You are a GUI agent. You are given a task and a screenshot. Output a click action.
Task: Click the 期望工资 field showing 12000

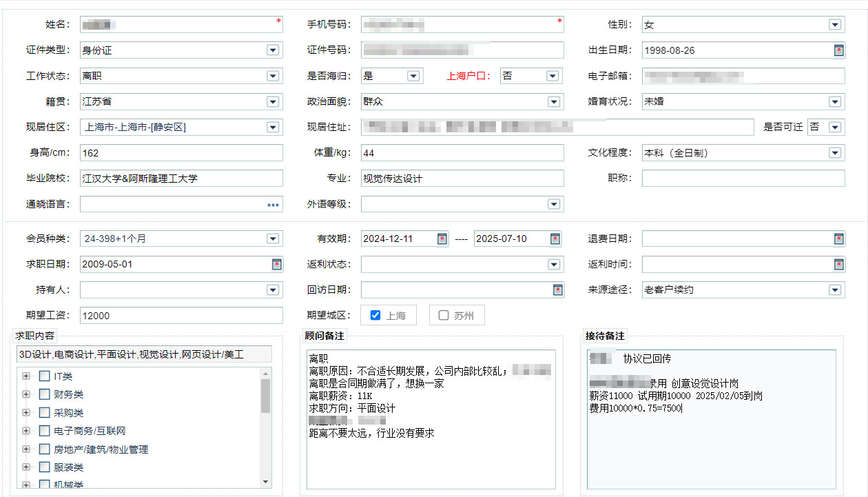coord(181,315)
